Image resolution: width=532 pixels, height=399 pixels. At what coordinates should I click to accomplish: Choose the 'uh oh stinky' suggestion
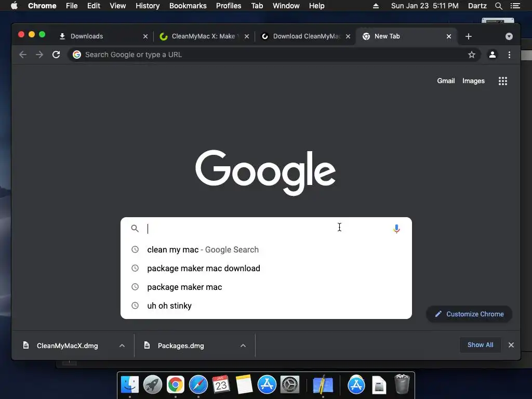pyautogui.click(x=266, y=305)
